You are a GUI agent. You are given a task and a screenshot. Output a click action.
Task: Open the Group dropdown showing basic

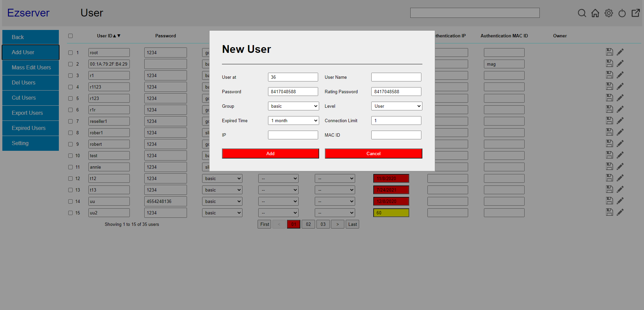(x=293, y=106)
